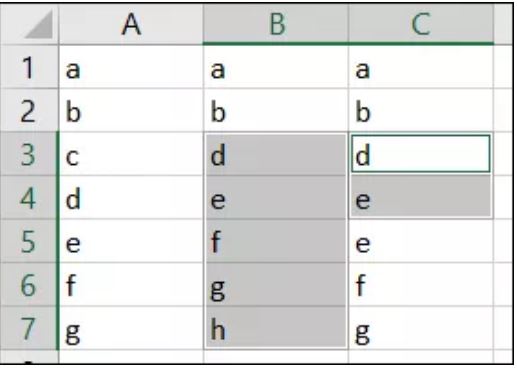Click cell B7 containing h
The image size is (517, 369).
(x=276, y=328)
